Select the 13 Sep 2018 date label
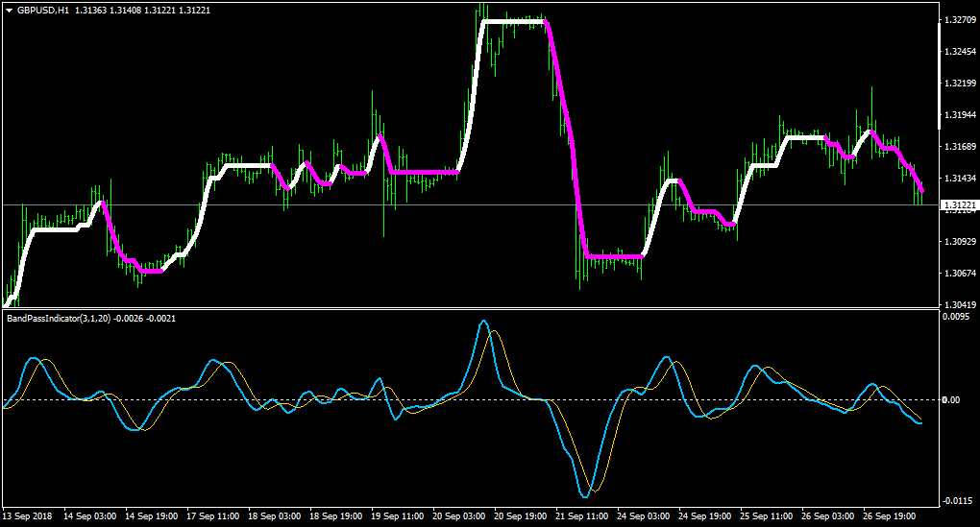Image resolution: width=980 pixels, height=527 pixels. [x=28, y=516]
